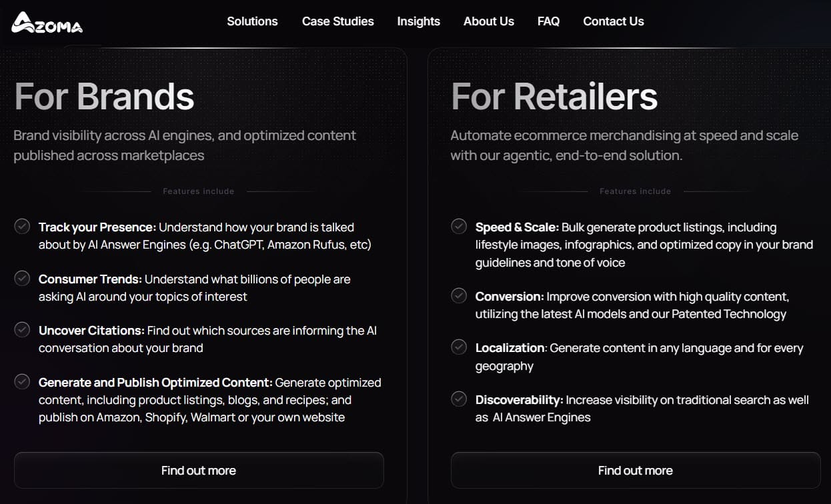The width and height of the screenshot is (831, 504).
Task: Click the For Brands heading
Action: click(104, 97)
